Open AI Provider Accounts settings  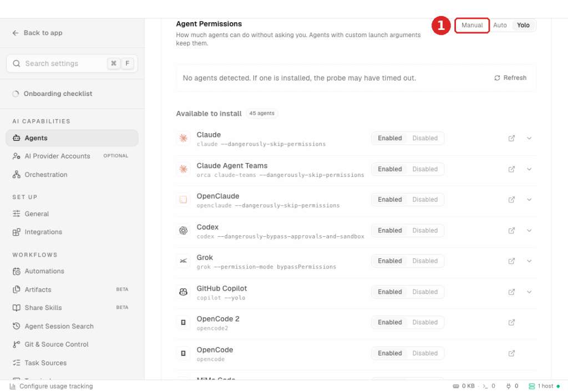pos(72,156)
